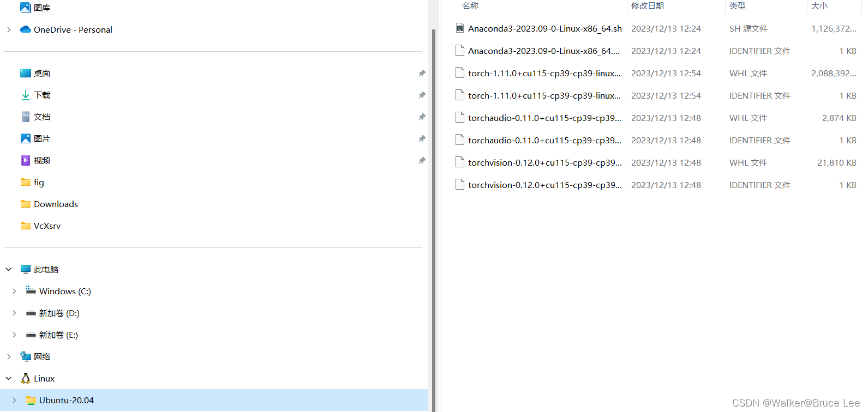Click the OneDrive cloud icon
Viewport: 868px width, 412px height.
pos(25,29)
